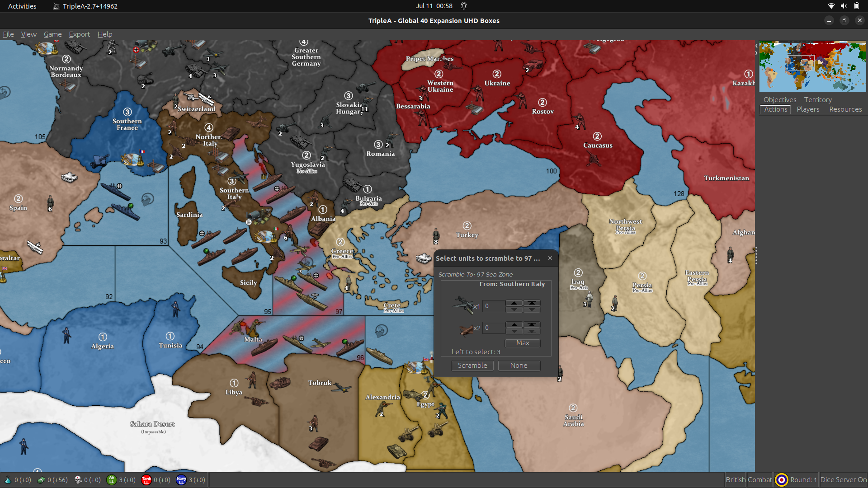
Task: Click the right panel splitter handle dots
Action: click(x=756, y=256)
